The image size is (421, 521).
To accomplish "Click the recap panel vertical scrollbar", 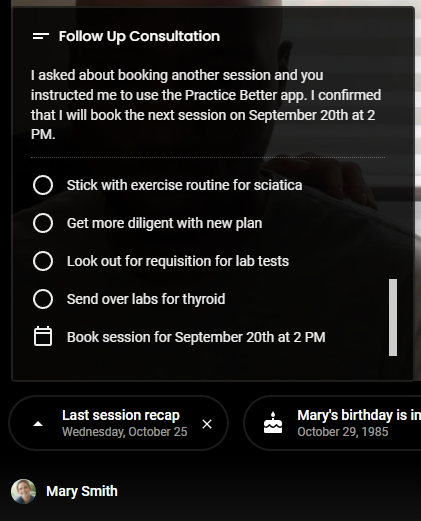I will point(393,317).
